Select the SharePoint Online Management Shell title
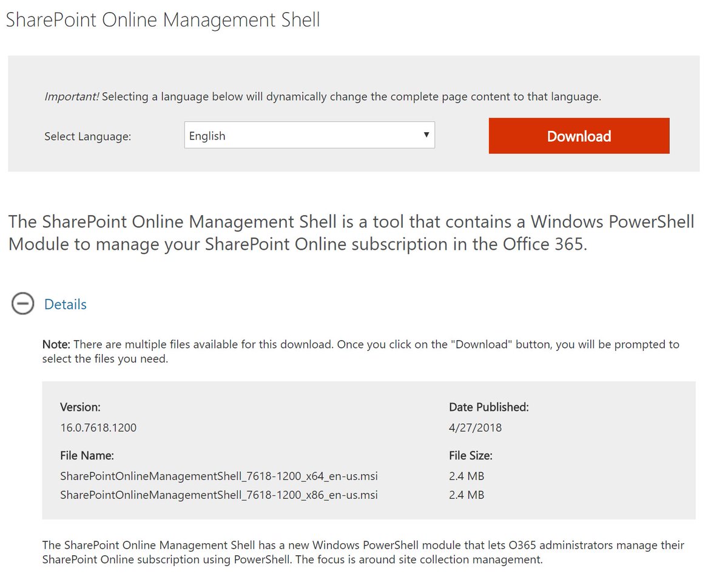The height and width of the screenshot is (588, 728). coord(163,19)
